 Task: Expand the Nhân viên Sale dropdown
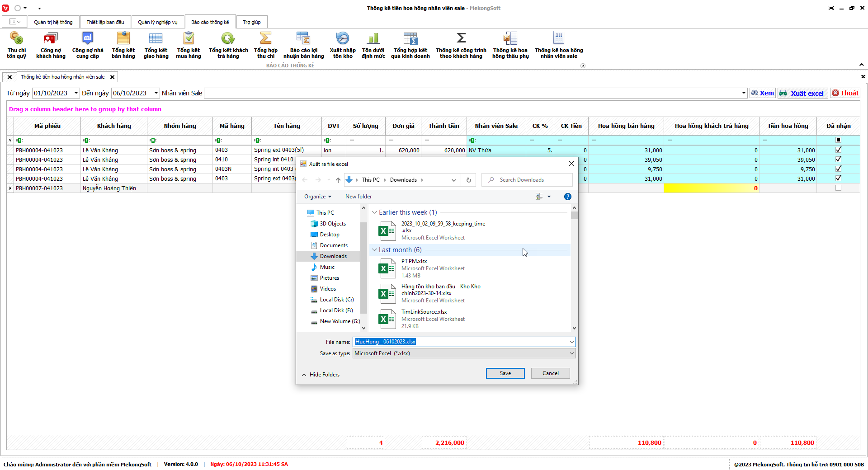[744, 93]
